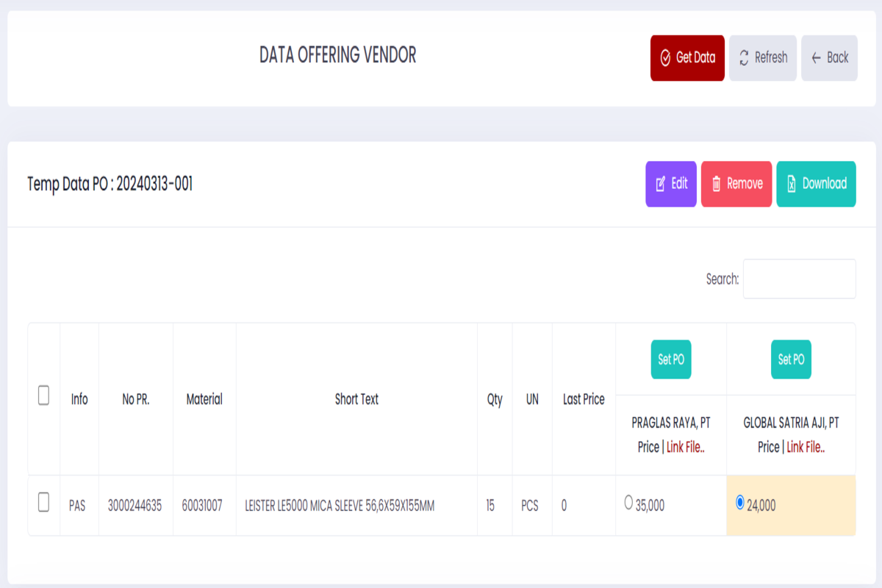Tick the select-all checkbox in table header
882x588 pixels.
coord(43,395)
